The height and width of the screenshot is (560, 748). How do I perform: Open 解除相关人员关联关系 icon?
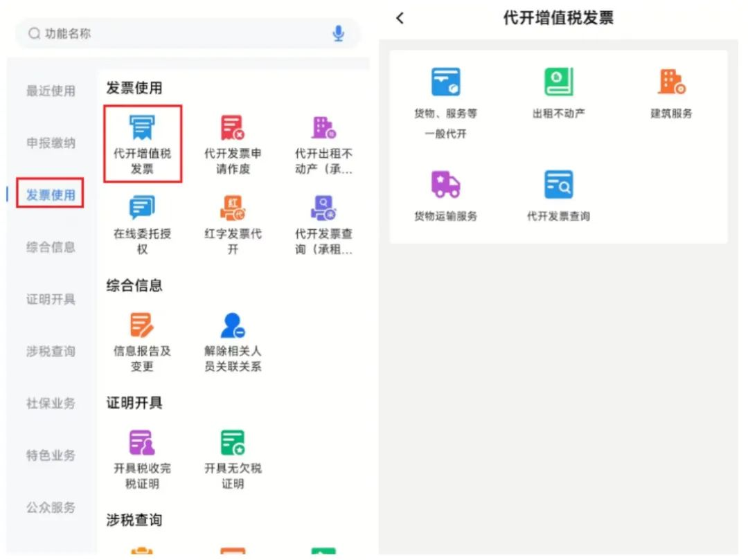[232, 325]
